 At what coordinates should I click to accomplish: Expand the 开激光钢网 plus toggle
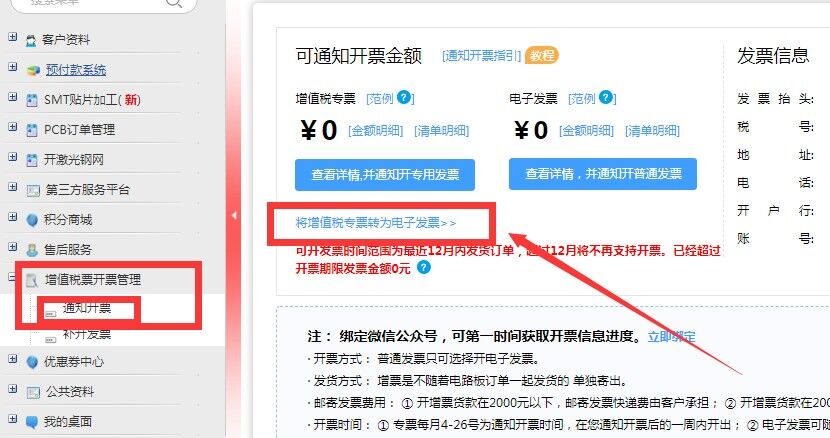coord(13,157)
